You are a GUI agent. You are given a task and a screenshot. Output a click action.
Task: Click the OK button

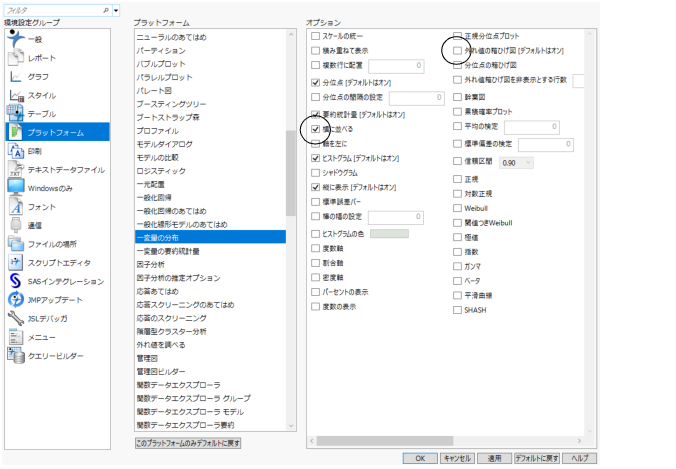420,458
